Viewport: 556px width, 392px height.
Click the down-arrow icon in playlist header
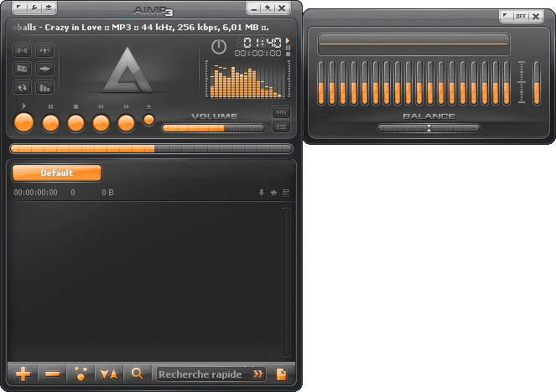coord(262,193)
